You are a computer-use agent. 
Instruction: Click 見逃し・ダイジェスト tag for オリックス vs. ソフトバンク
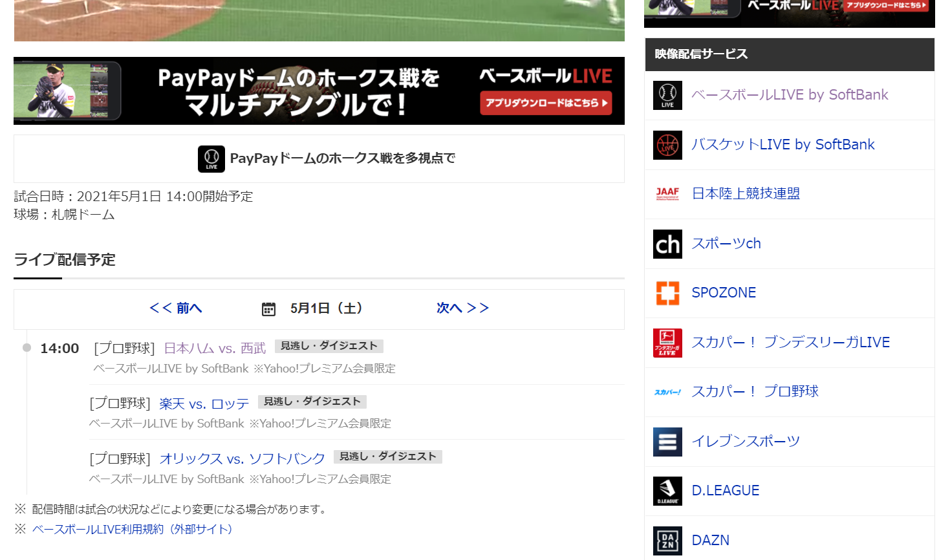pos(388,457)
